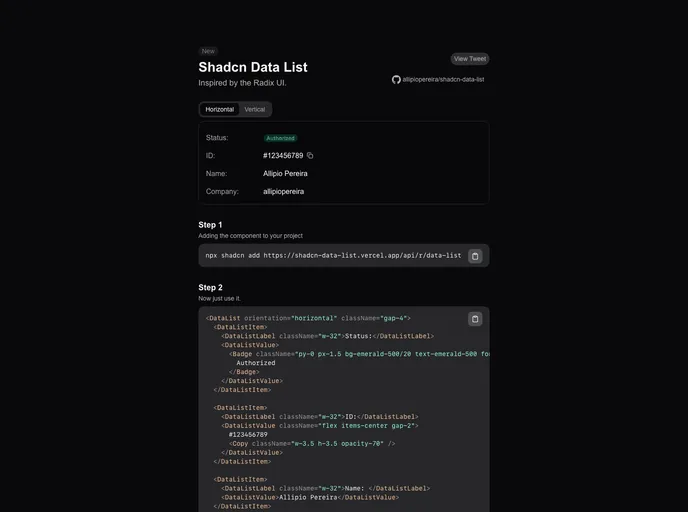688x512 pixels.
Task: Click the Authorized status badge
Action: pyautogui.click(x=280, y=138)
